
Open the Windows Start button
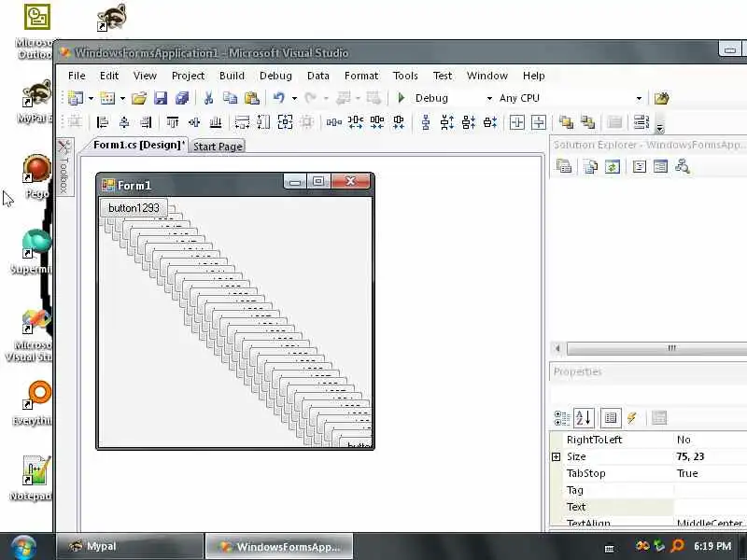(x=23, y=548)
